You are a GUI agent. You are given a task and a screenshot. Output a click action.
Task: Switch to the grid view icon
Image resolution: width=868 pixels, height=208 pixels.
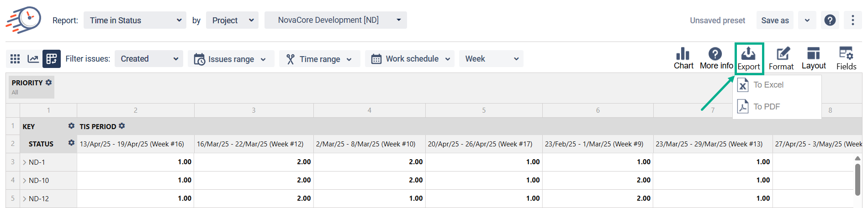click(x=15, y=59)
